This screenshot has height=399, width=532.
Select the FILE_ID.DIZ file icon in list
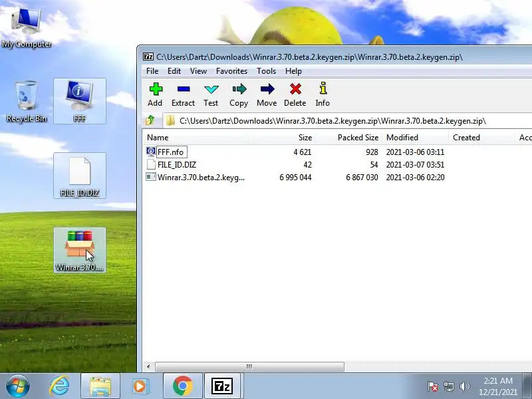pyautogui.click(x=151, y=164)
